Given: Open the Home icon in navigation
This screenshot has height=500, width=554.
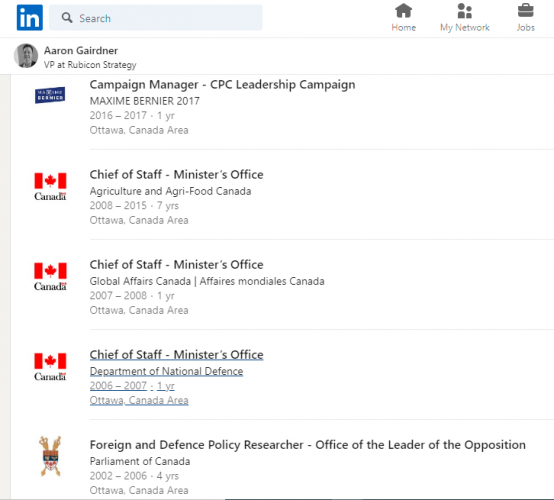Looking at the screenshot, I should (x=403, y=11).
